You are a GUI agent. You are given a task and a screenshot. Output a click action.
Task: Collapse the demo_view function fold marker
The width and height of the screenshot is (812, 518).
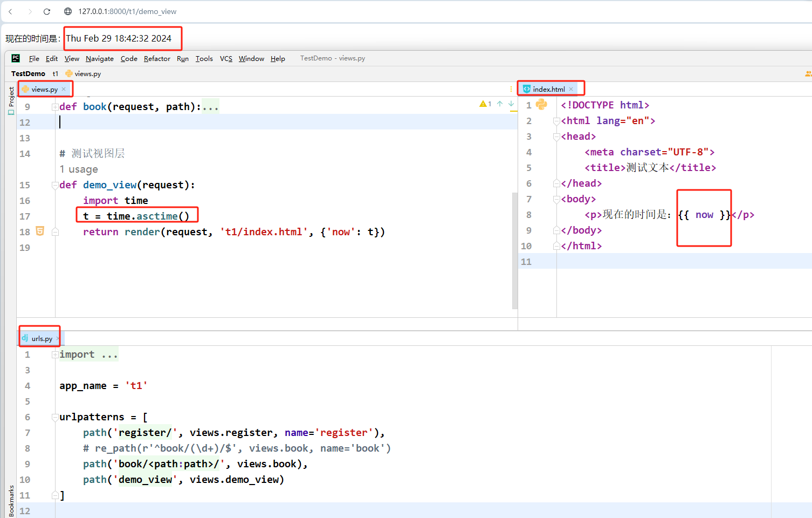[55, 185]
